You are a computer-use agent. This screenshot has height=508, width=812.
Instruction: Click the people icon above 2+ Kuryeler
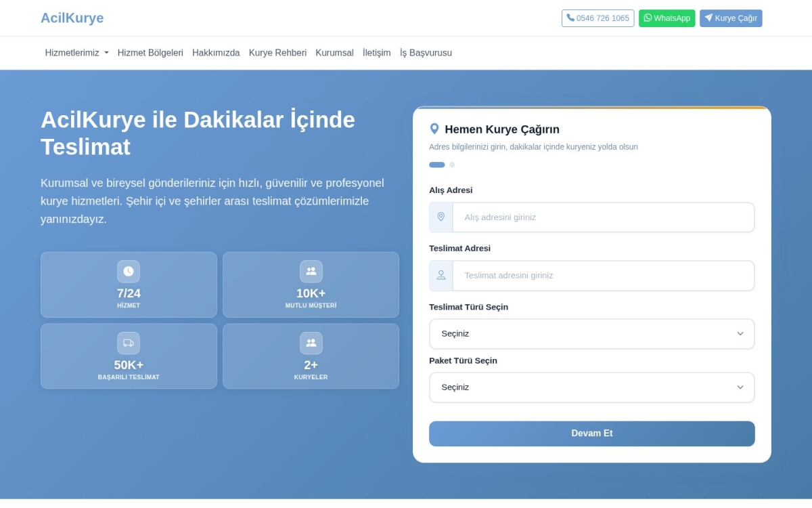tap(311, 343)
